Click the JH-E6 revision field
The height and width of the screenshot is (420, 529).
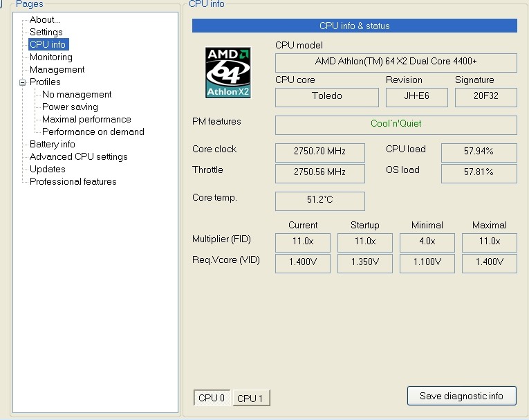tap(417, 98)
